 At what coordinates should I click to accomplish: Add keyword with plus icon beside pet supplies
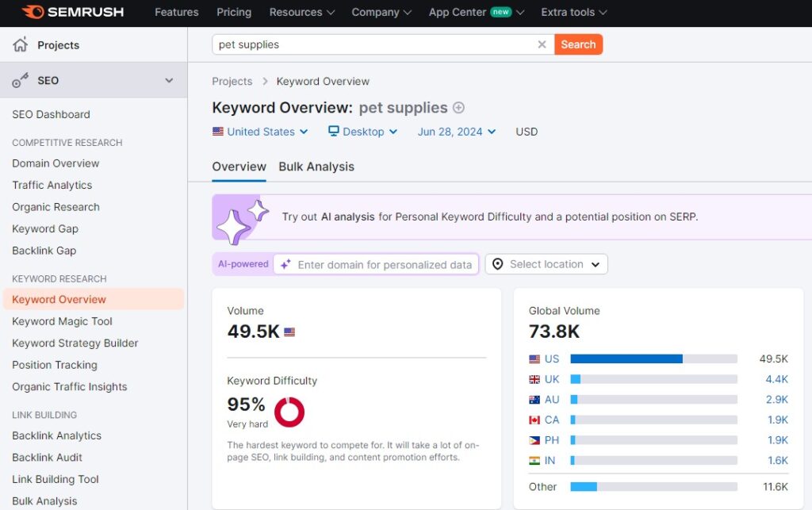coord(458,108)
